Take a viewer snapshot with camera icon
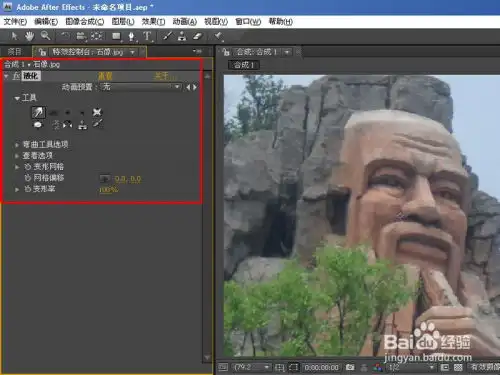This screenshot has height=375, width=500. pos(350,367)
